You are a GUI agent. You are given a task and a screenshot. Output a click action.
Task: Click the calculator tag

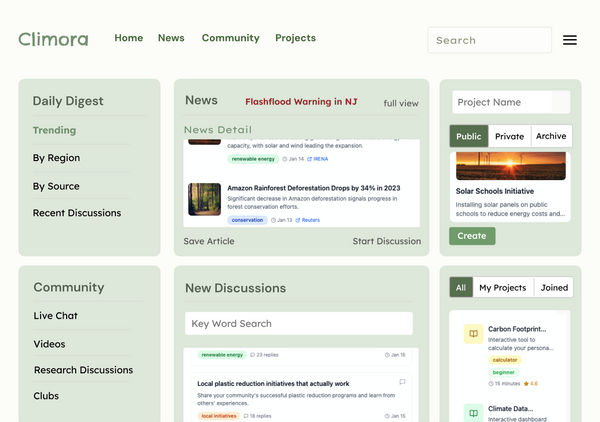[x=505, y=360]
